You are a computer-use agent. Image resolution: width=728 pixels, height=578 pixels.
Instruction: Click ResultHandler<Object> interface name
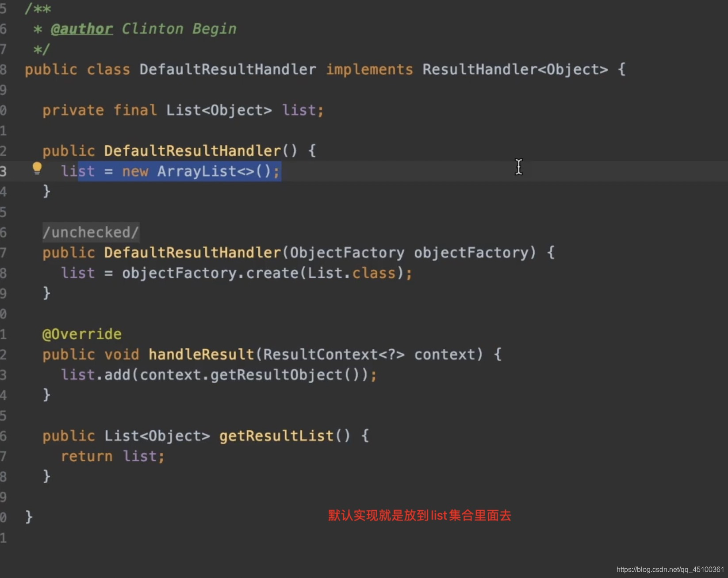[515, 69]
